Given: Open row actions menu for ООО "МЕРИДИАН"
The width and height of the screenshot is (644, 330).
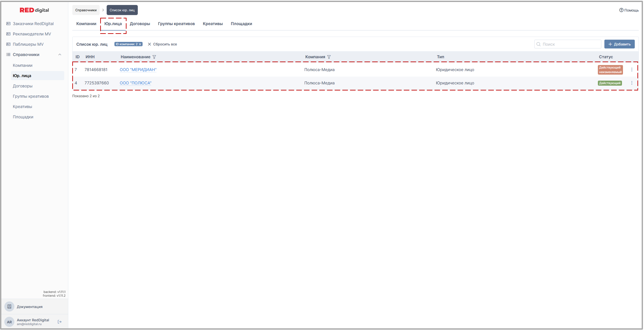Looking at the screenshot, I should coord(632,70).
